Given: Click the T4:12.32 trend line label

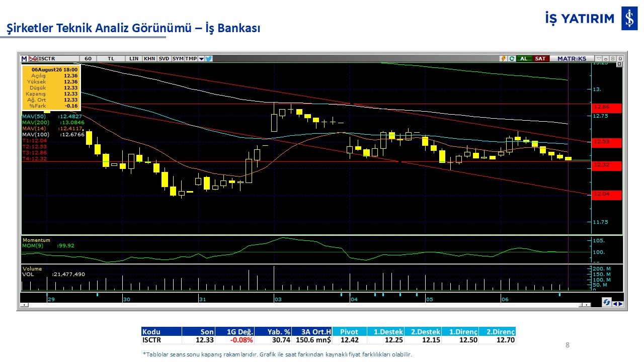Looking at the screenshot, I should click(34, 159).
